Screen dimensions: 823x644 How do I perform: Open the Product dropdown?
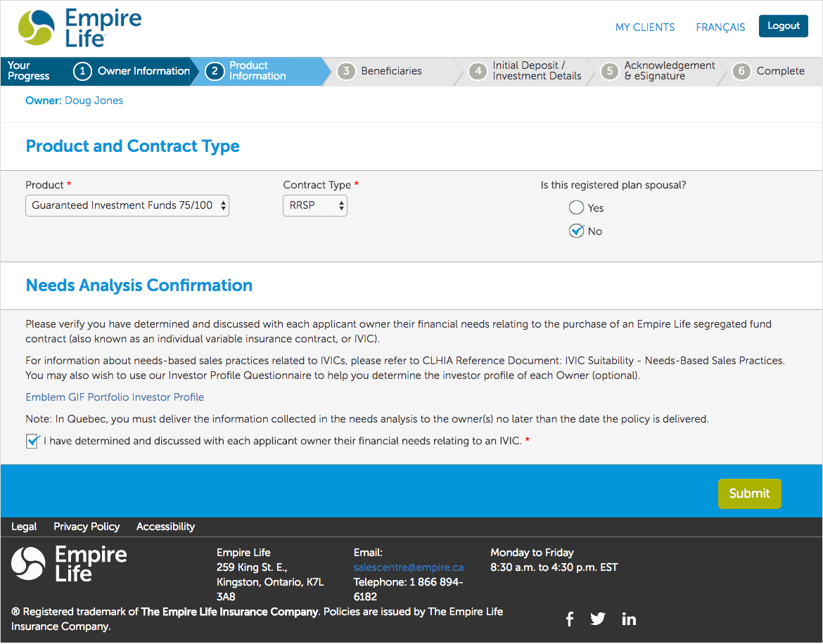[x=127, y=205]
